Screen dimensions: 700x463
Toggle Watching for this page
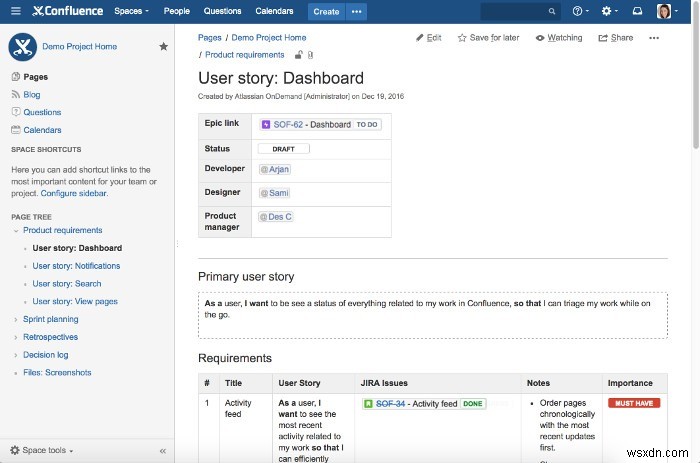(558, 38)
